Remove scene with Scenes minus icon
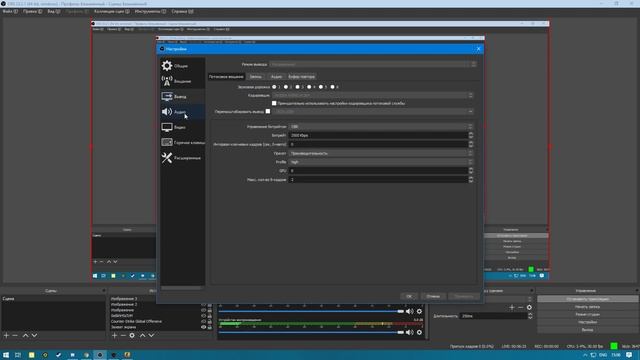This screenshot has width=640, height=360. click(15, 335)
